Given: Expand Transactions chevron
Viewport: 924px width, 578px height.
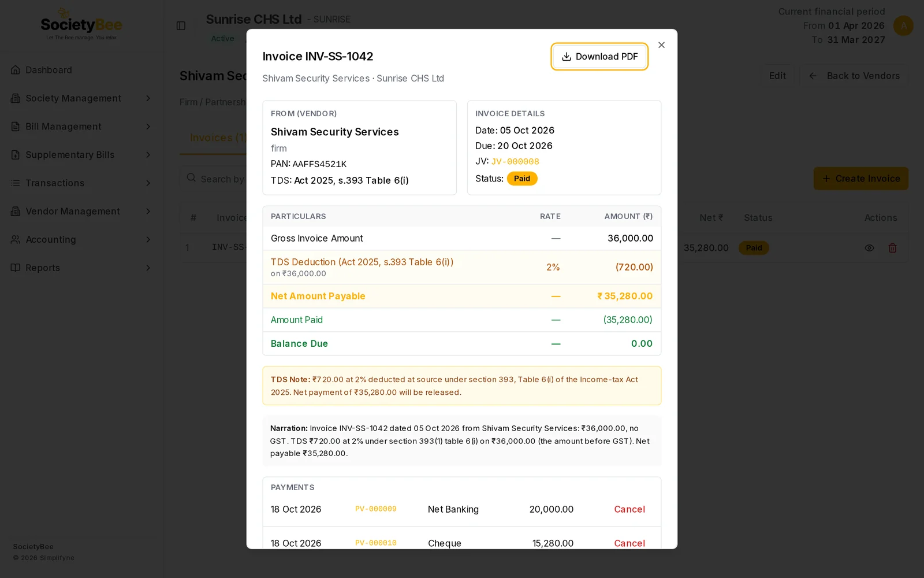Looking at the screenshot, I should (x=148, y=183).
